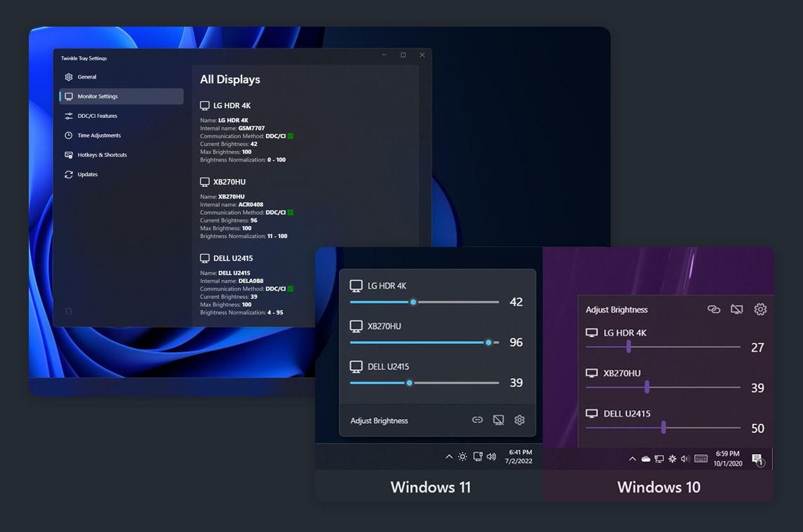Click the All Displays heading
803x532 pixels.
pyautogui.click(x=230, y=79)
